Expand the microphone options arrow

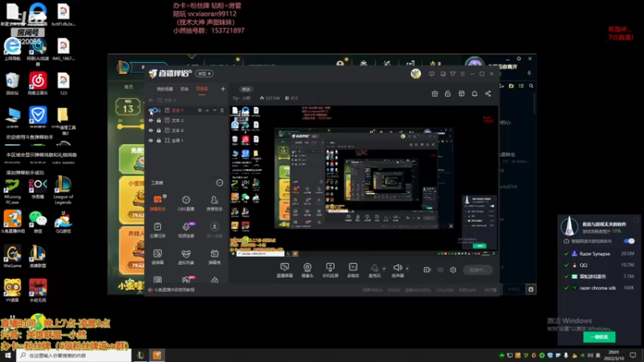(384, 269)
